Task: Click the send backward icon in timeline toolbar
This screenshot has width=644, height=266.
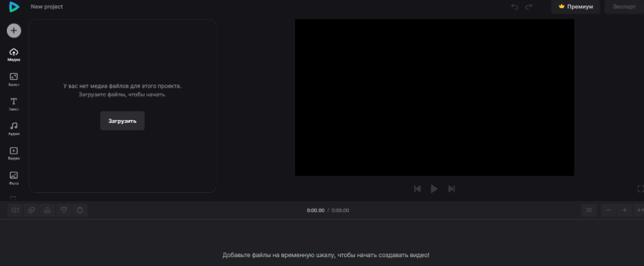Action: tap(64, 210)
